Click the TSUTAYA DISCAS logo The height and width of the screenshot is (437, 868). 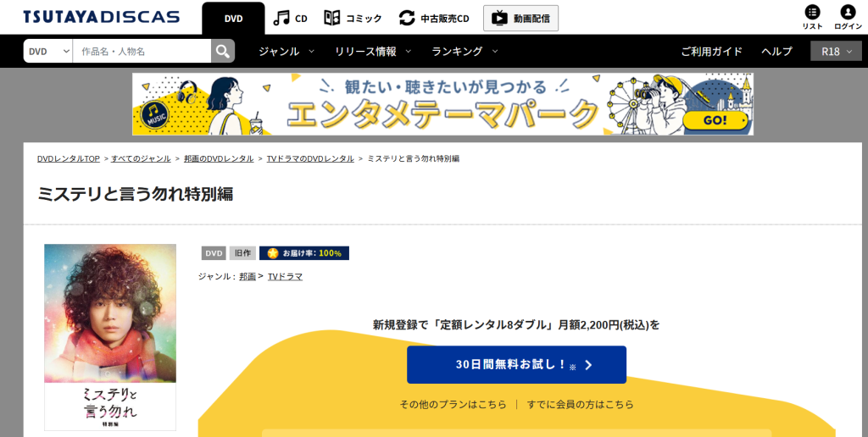pos(102,17)
